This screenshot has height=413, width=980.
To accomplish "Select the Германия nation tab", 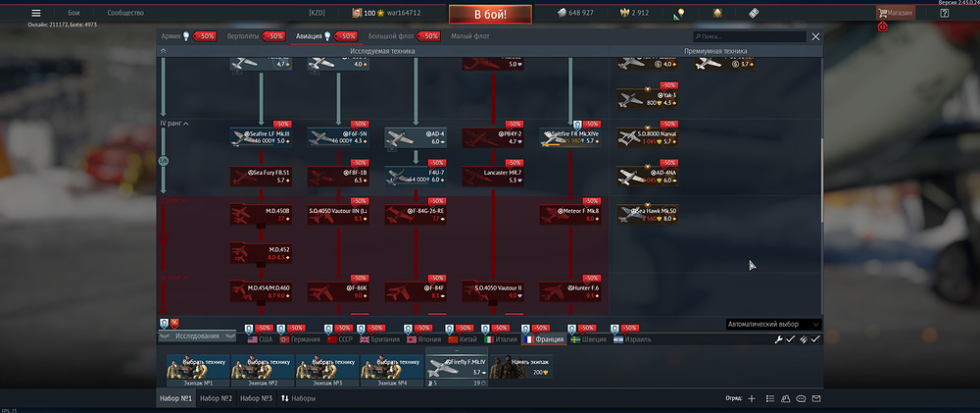I will 300,339.
